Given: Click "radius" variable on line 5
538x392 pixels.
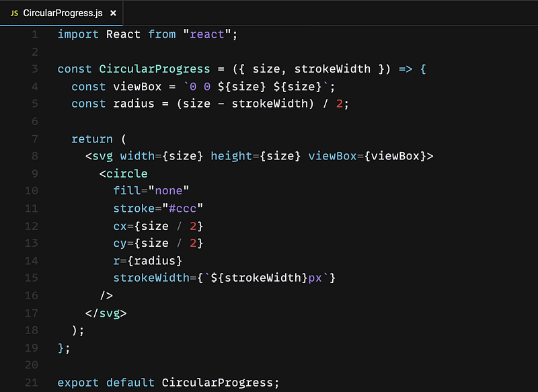Looking at the screenshot, I should click(134, 104).
